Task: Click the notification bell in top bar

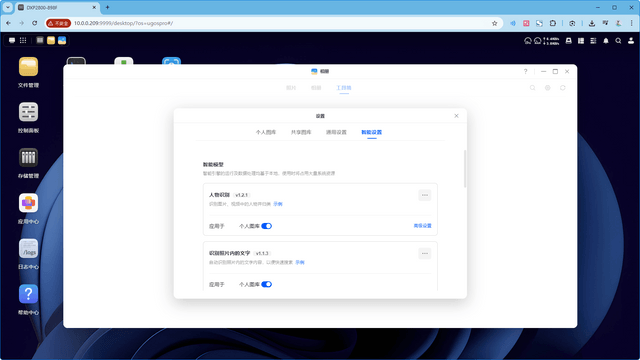Action: [606, 41]
